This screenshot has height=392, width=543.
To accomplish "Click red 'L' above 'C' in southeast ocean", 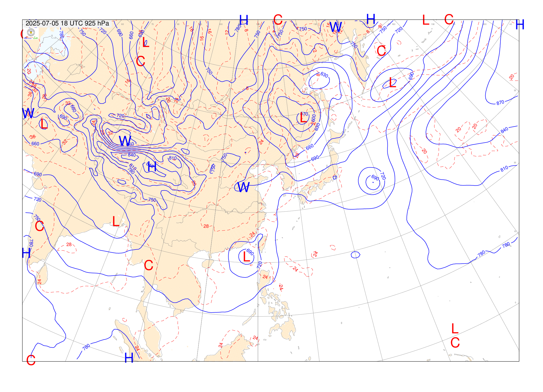I will tap(455, 329).
